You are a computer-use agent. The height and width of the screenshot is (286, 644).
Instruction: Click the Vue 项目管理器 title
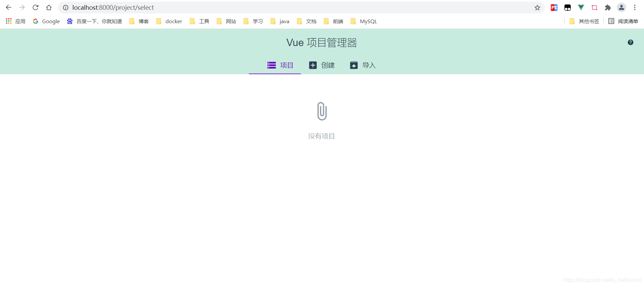click(x=322, y=43)
